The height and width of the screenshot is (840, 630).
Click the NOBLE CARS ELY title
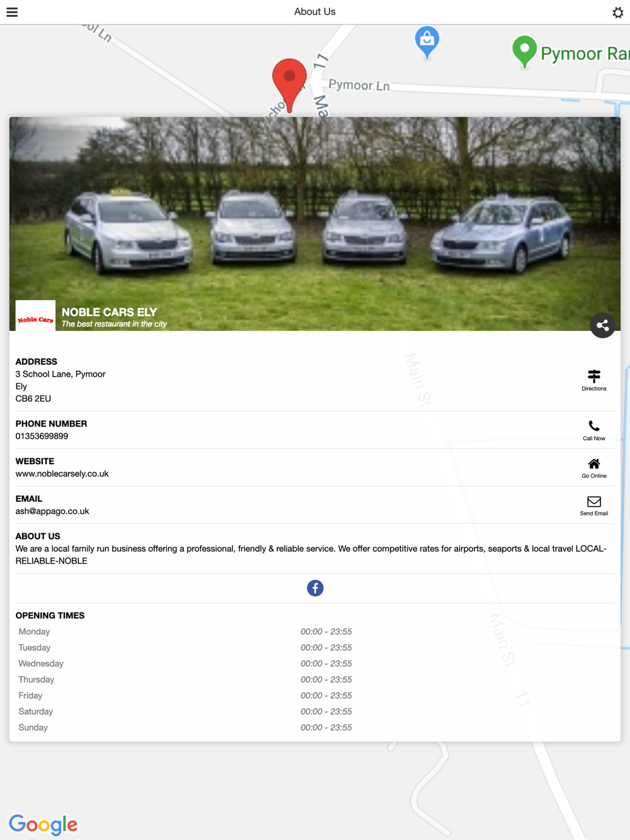pos(109,312)
